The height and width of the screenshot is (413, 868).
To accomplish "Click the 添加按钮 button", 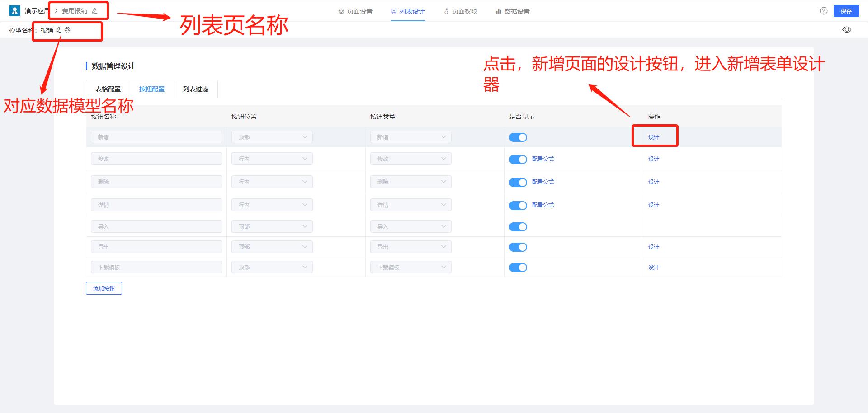I will (x=104, y=288).
